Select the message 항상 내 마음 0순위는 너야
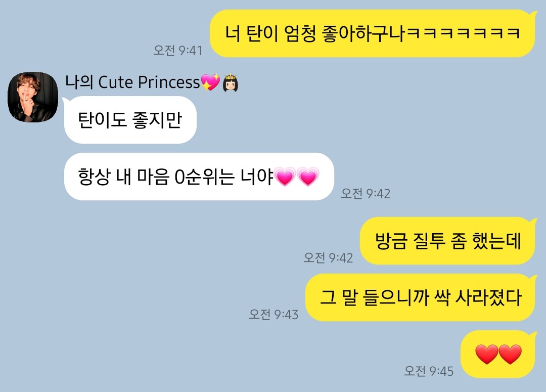This screenshot has width=546, height=392. [199, 177]
